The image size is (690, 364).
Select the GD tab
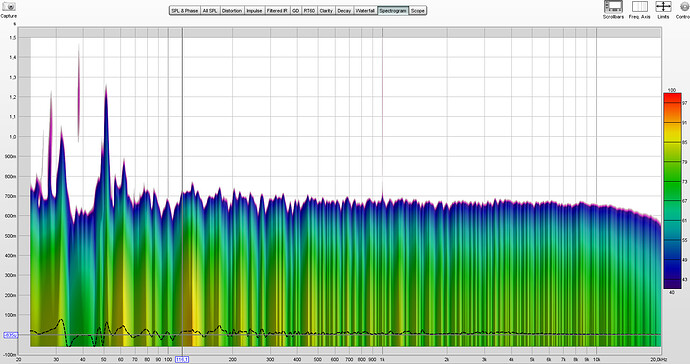pyautogui.click(x=296, y=11)
